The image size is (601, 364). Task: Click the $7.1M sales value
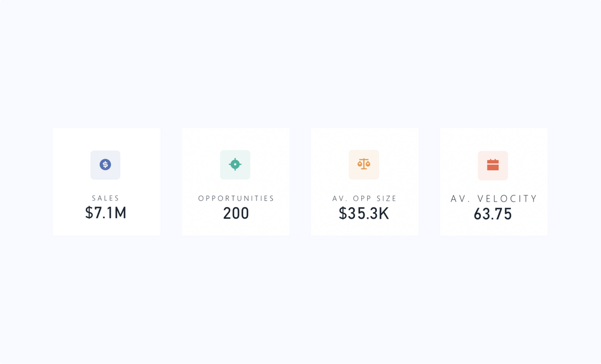pos(106,213)
